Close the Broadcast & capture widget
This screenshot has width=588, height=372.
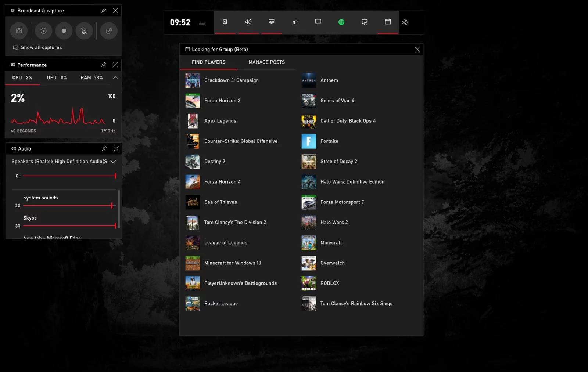115,10
